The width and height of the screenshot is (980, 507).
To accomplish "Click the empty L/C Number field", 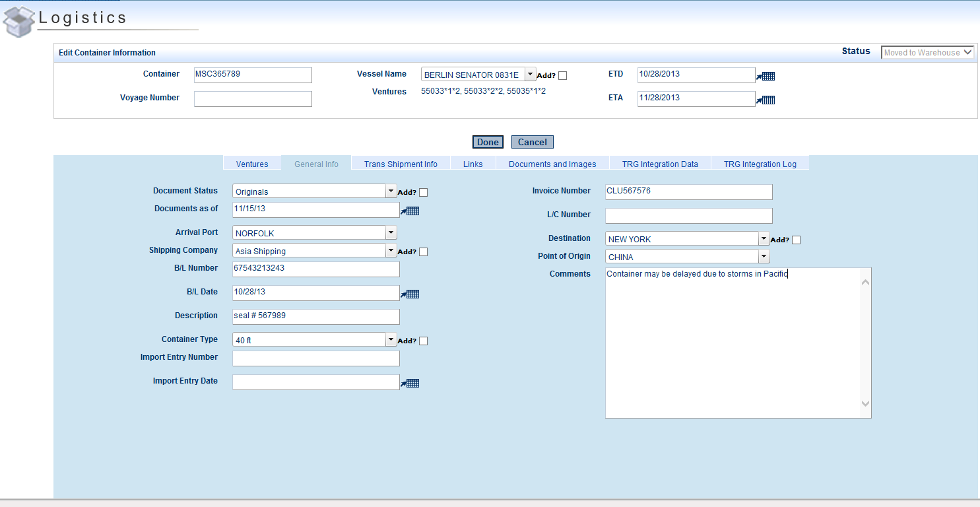I will point(688,215).
